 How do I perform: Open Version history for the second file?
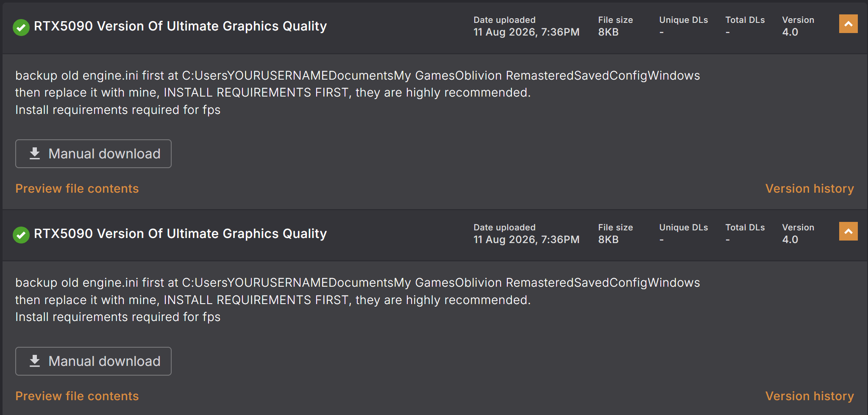click(x=810, y=396)
